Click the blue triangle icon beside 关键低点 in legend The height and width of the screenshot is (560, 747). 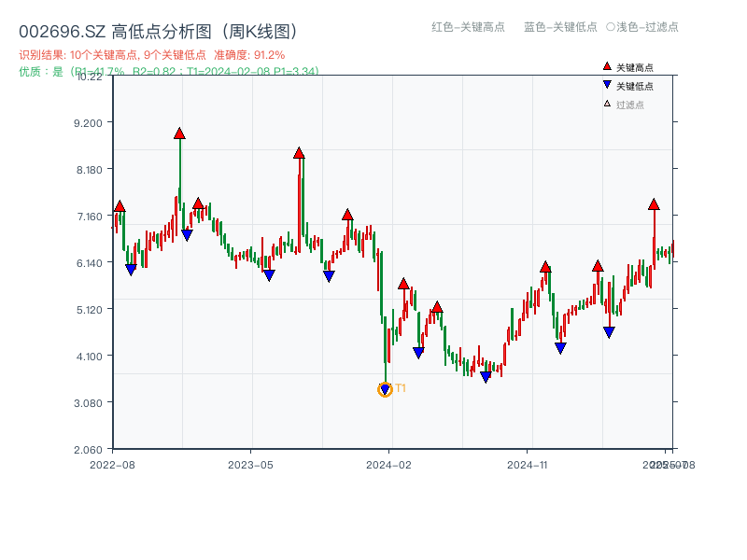coord(607,85)
